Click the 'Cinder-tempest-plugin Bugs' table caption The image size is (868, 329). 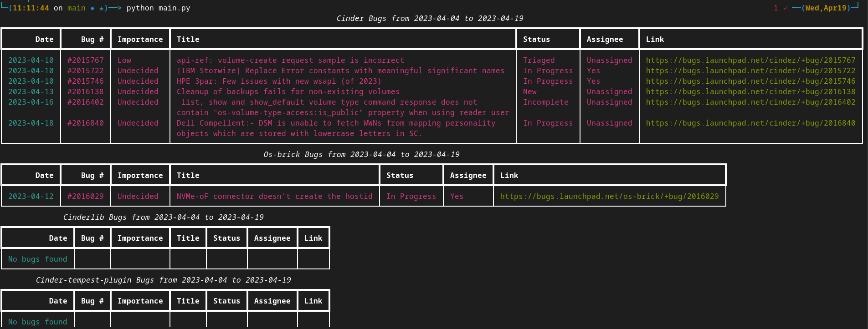163,280
